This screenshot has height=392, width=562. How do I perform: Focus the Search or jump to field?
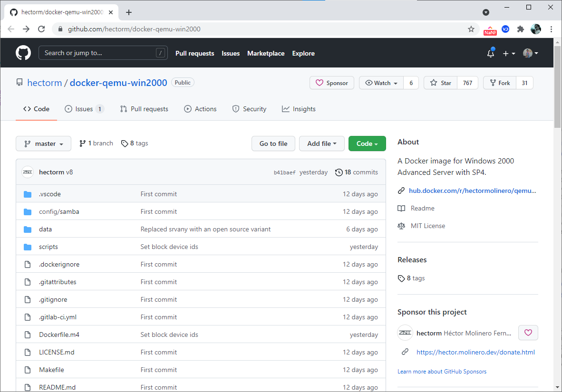[103, 53]
